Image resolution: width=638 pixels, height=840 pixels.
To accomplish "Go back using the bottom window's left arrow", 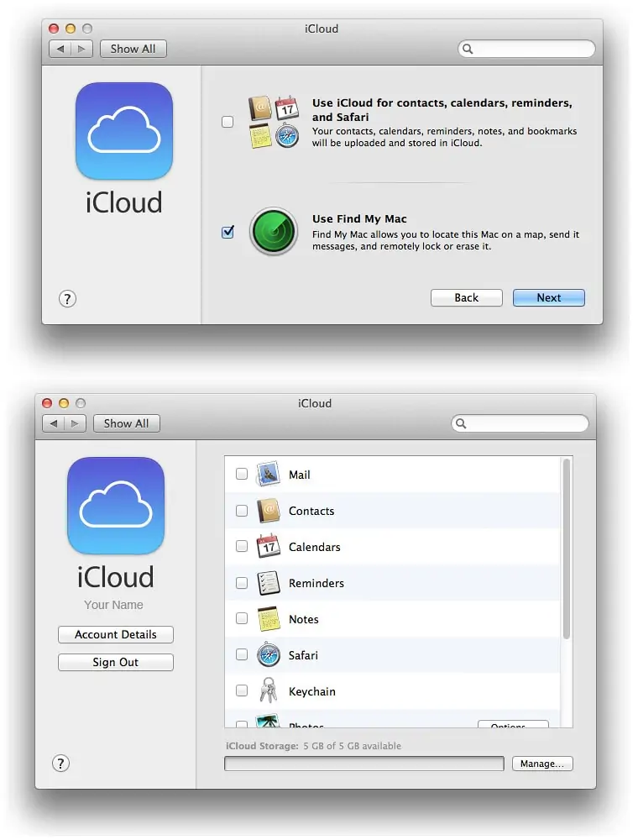I will coord(54,423).
